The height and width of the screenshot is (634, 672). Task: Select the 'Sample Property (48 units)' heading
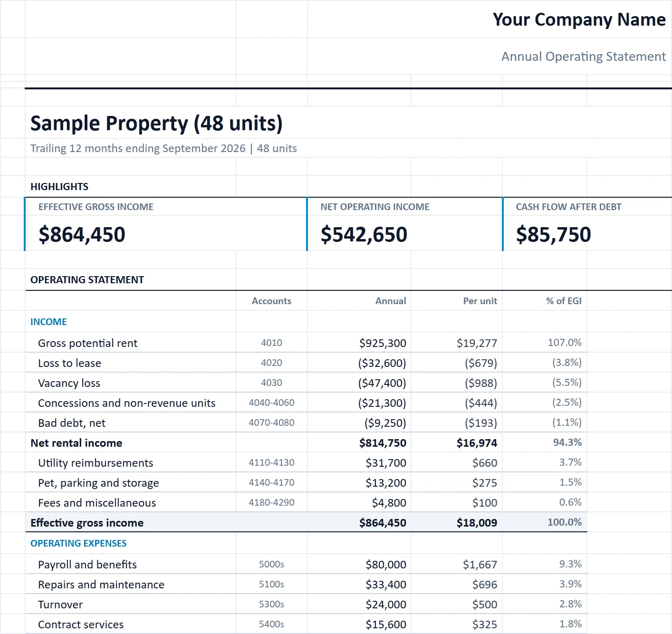point(156,123)
